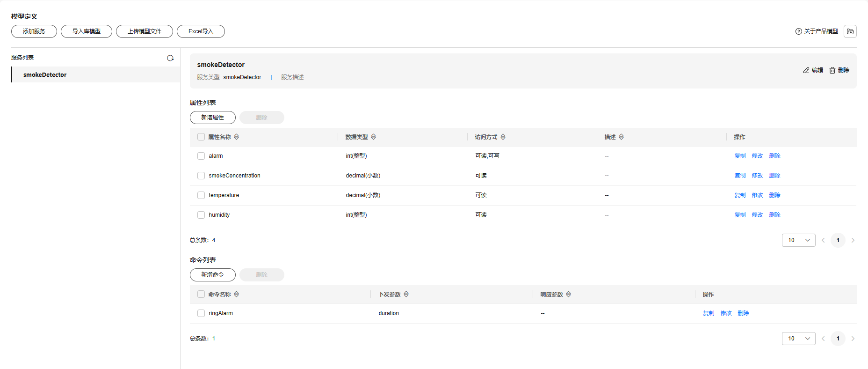Click the duration parameter of ringAlarm
This screenshot has width=868, height=369.
click(x=389, y=313)
